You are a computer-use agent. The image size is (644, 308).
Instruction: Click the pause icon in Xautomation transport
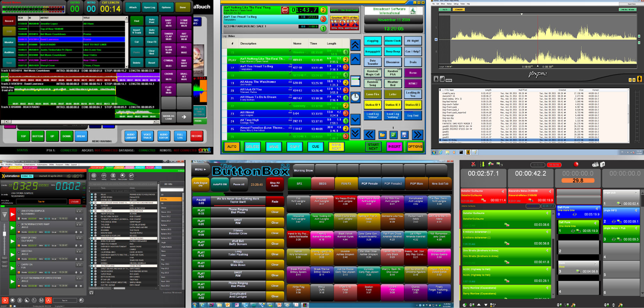click(20, 301)
